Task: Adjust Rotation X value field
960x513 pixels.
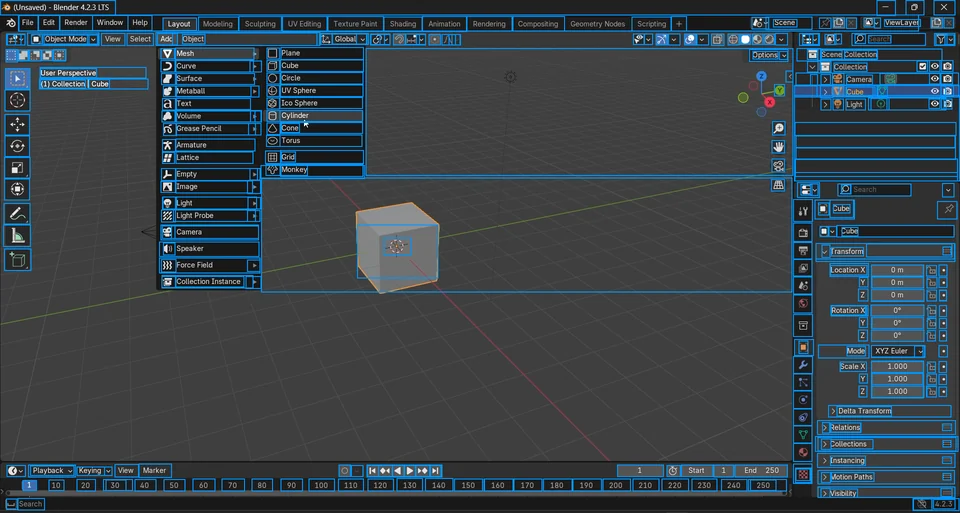Action: [x=897, y=310]
